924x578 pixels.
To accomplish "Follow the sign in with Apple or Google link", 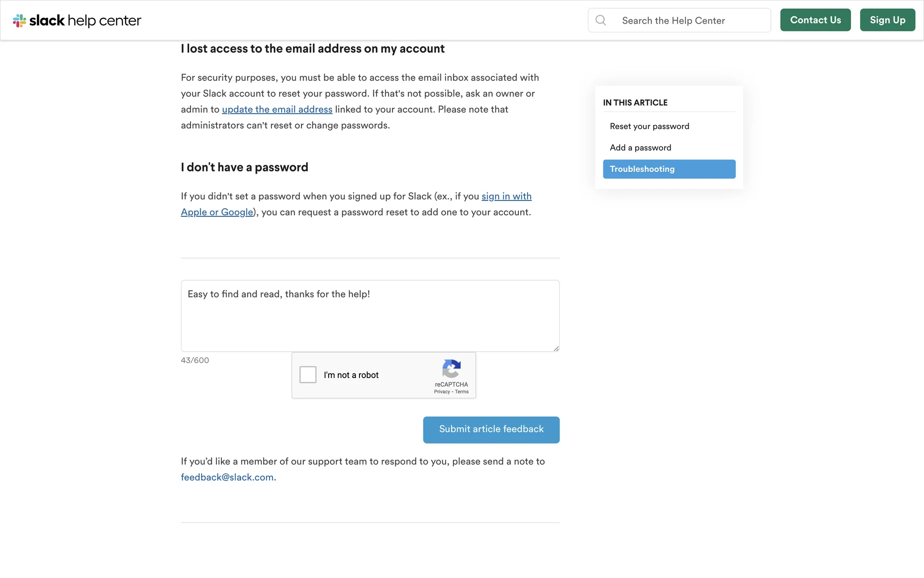I will click(506, 197).
